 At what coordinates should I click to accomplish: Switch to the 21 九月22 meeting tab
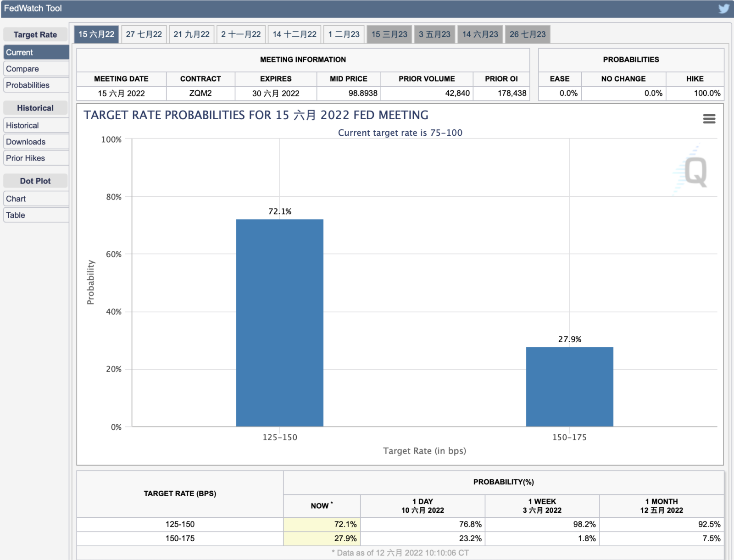coord(191,34)
